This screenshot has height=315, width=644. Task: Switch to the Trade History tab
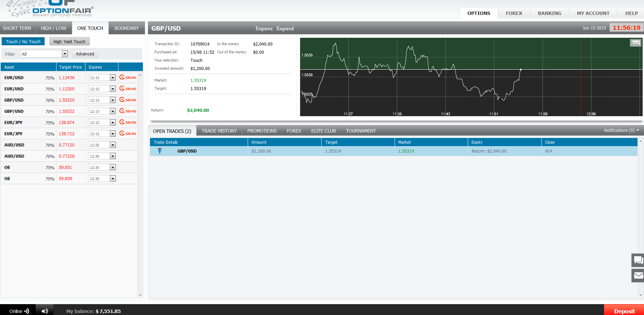coord(219,131)
